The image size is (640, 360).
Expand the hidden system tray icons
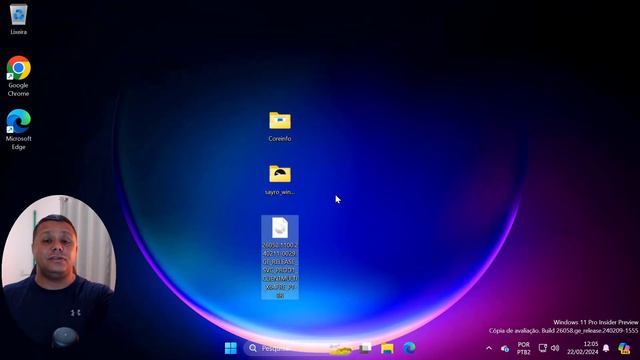pos(489,348)
